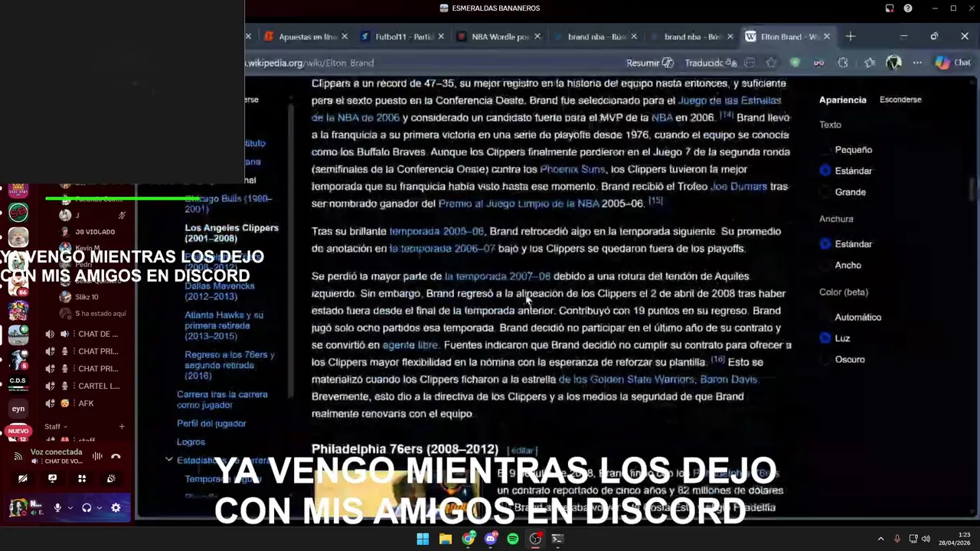Open browser profile avatar

point(893,63)
